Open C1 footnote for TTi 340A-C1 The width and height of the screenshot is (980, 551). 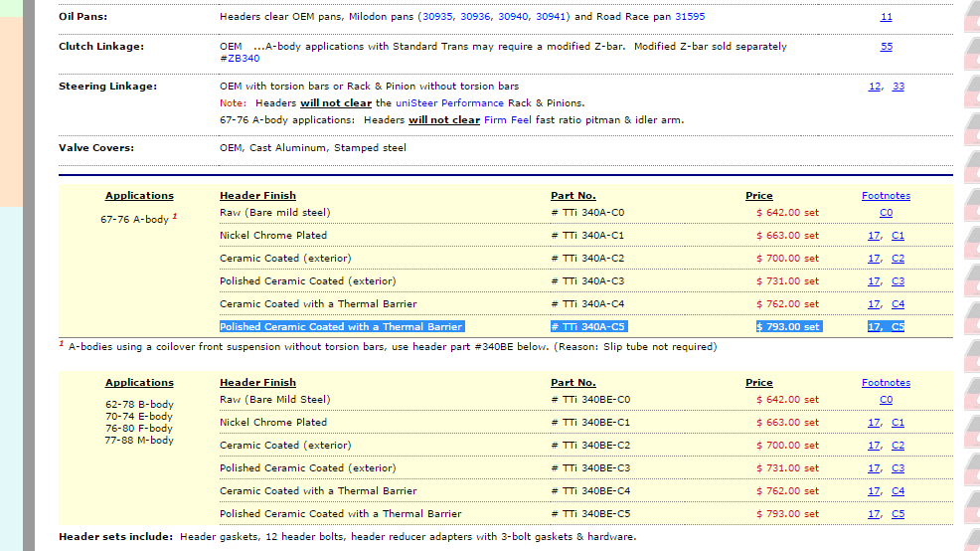(898, 236)
